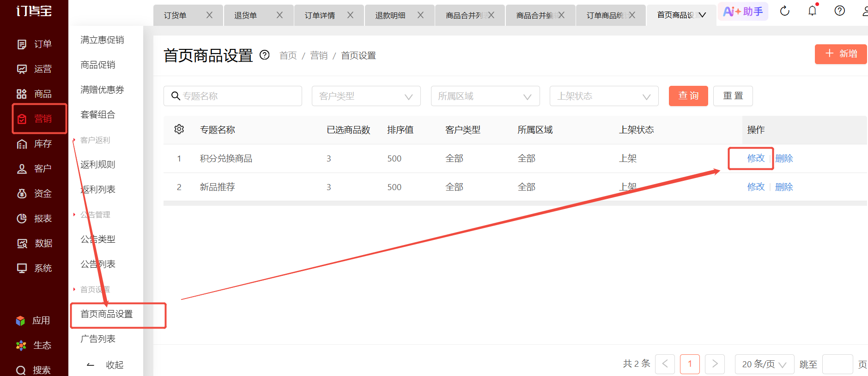Go to next page arrow in pagination

pos(715,364)
